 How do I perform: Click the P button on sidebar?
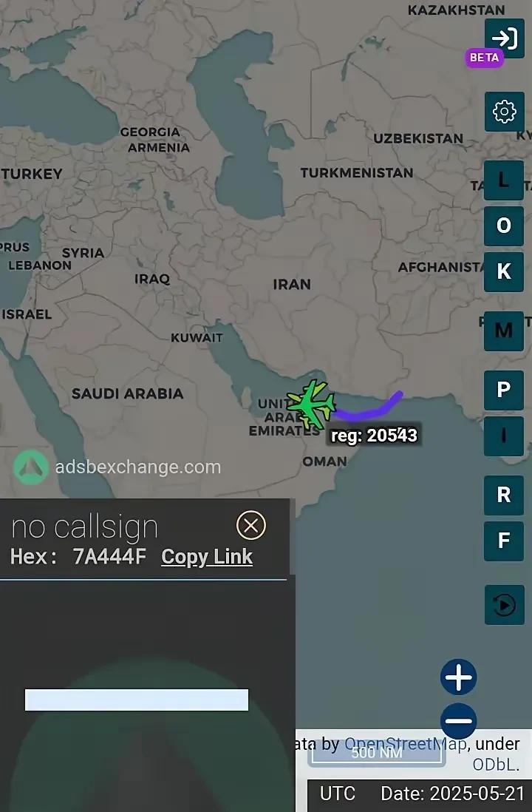coord(504,390)
